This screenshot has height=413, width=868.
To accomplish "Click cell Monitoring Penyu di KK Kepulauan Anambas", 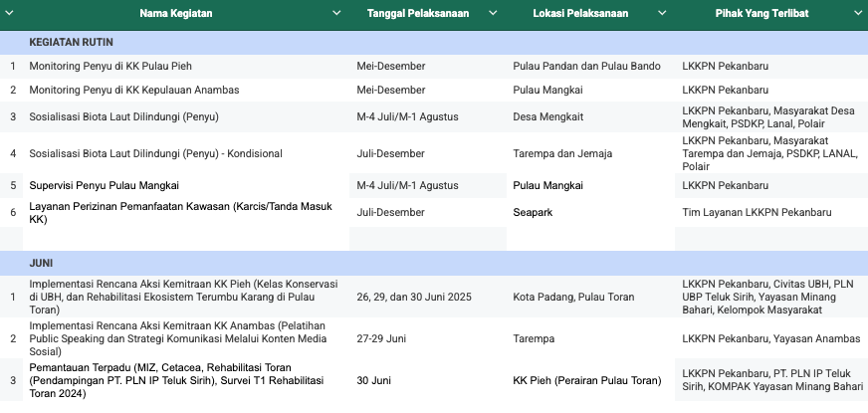I will coord(186,90).
